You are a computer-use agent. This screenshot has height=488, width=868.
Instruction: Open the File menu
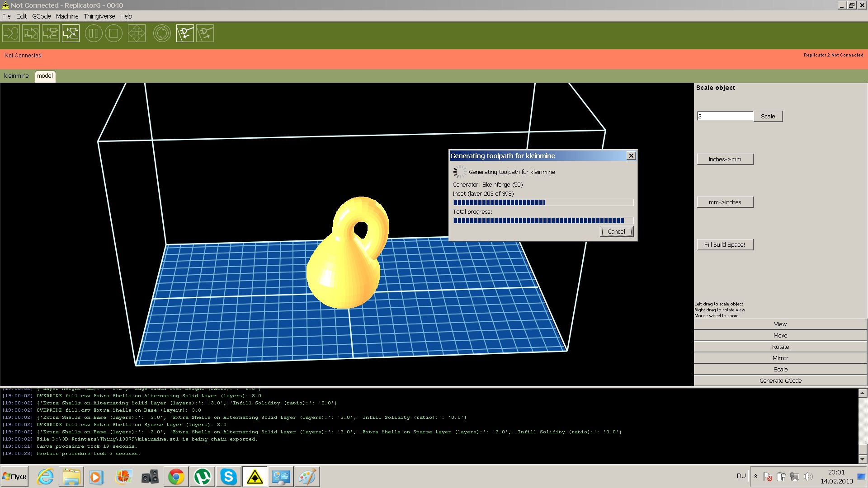[6, 16]
